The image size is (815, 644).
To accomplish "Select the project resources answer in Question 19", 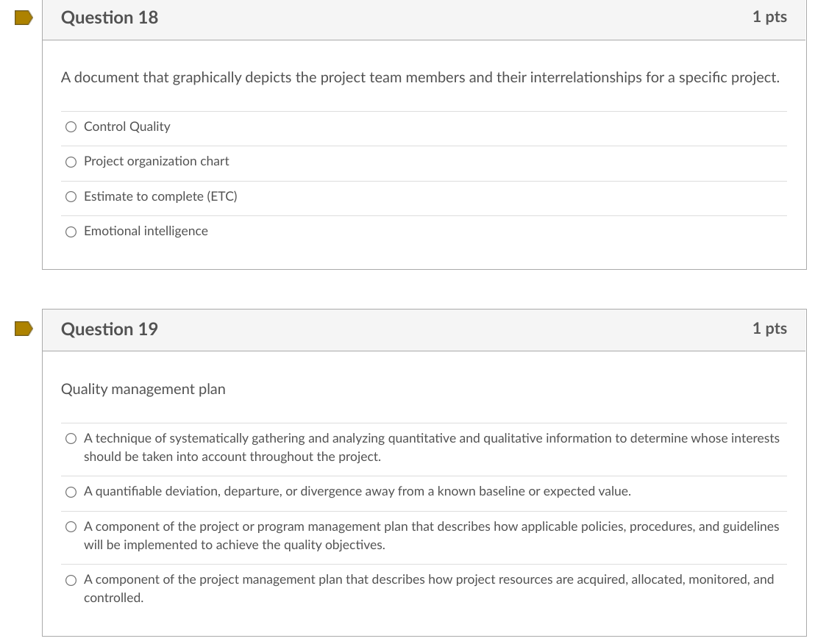I will [71, 580].
